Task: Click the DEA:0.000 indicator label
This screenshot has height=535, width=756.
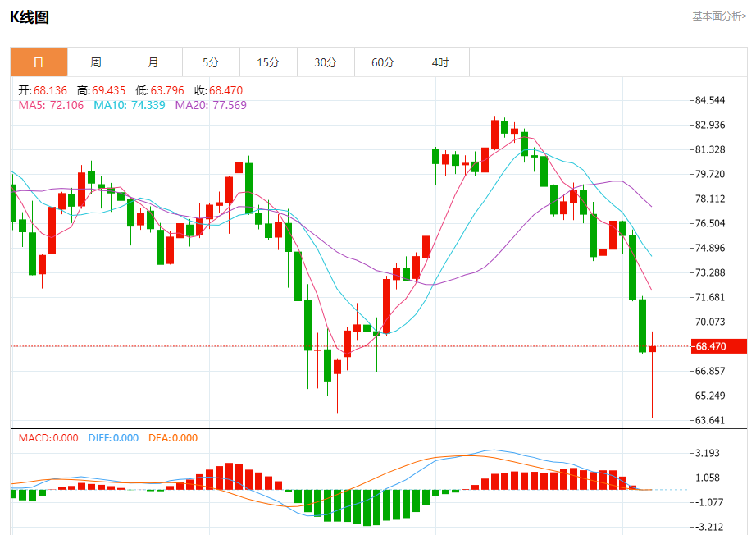Action: click(x=173, y=438)
